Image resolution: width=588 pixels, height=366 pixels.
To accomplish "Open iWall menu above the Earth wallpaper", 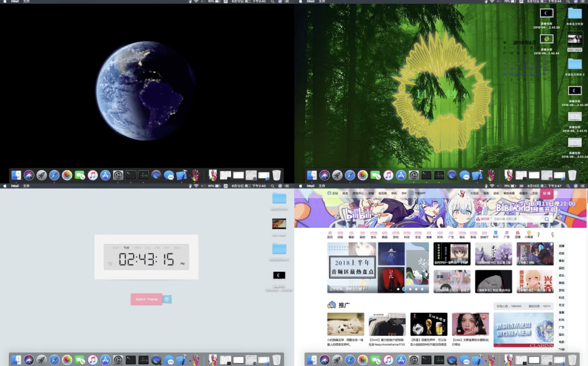I will click(x=15, y=2).
